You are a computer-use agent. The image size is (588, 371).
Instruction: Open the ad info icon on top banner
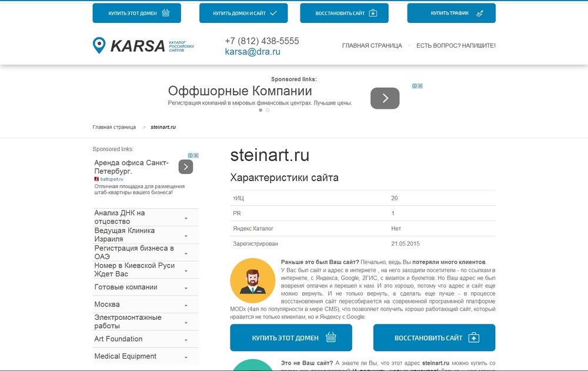pos(415,86)
